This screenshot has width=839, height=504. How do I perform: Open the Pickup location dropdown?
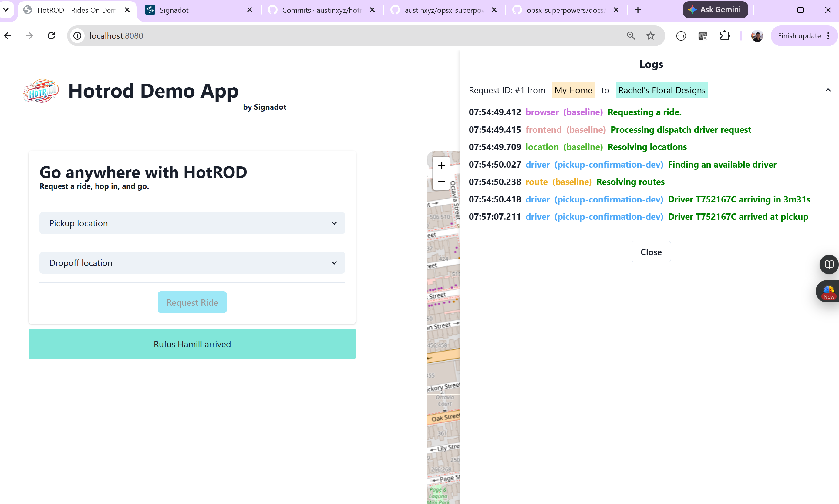pyautogui.click(x=192, y=223)
